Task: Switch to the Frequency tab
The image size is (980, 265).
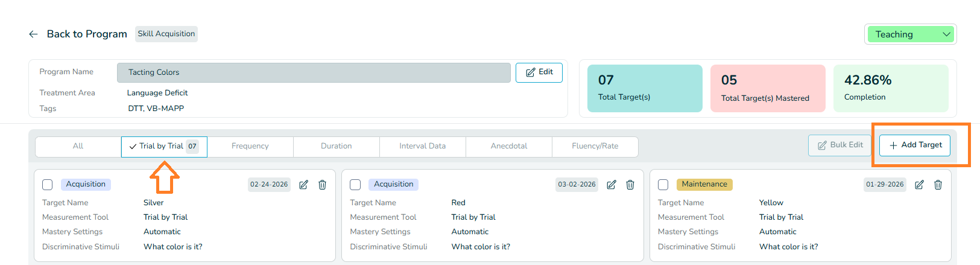Action: tap(250, 146)
